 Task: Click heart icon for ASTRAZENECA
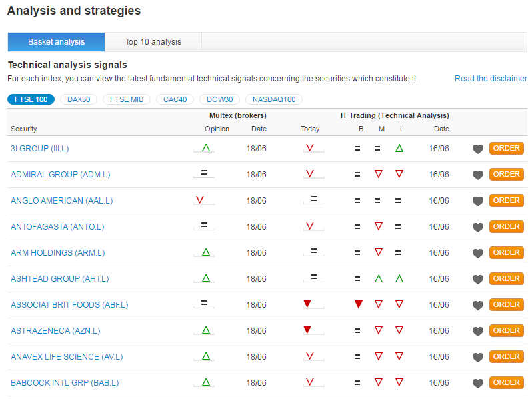[x=478, y=332]
